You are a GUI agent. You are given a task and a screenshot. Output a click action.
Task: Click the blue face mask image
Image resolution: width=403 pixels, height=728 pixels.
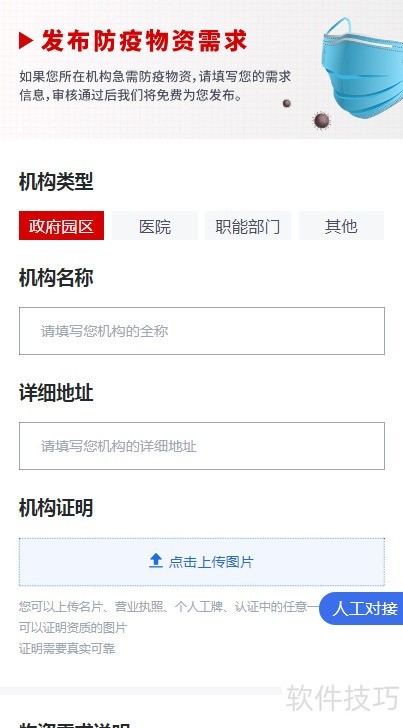pos(363,68)
